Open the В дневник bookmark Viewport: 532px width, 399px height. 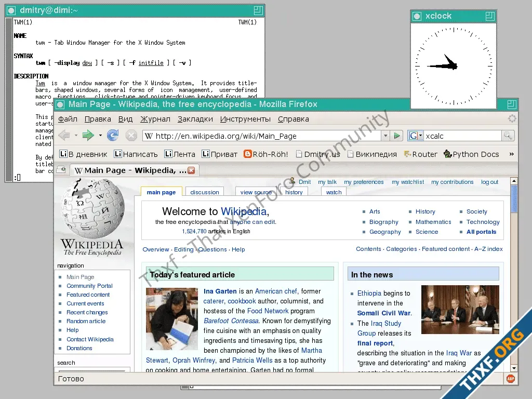[x=84, y=154]
